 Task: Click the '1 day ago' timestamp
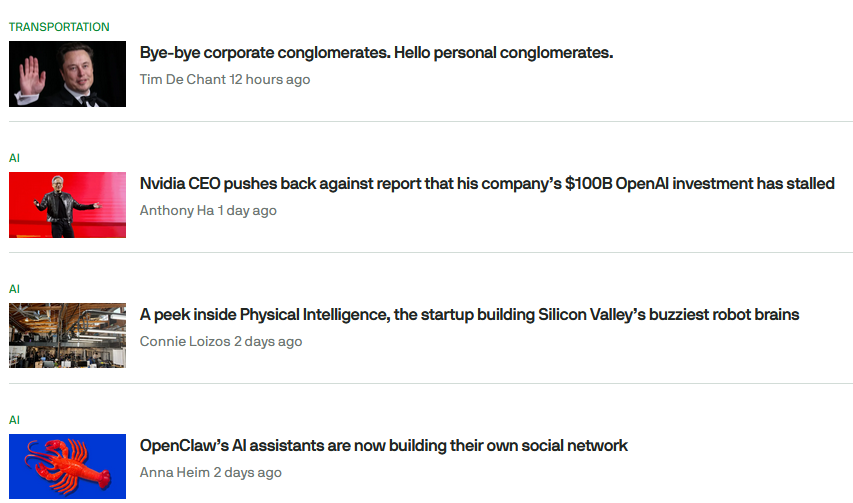(247, 210)
